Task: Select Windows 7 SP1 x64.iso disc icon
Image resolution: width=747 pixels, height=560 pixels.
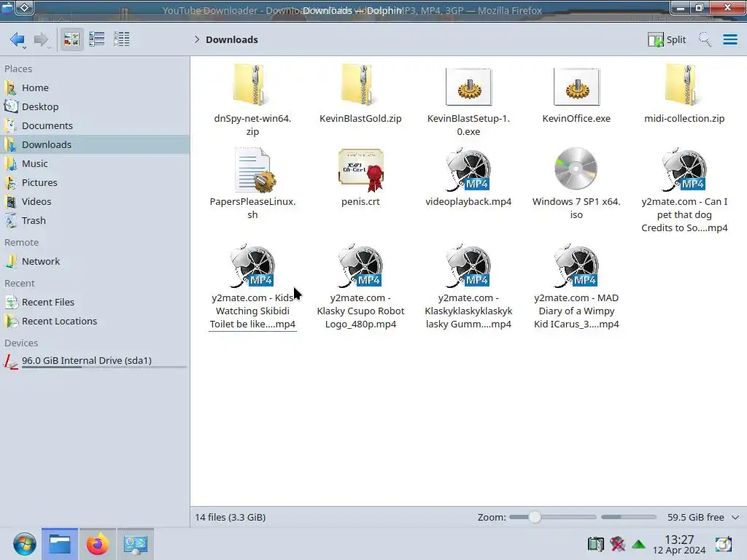Action: (576, 168)
